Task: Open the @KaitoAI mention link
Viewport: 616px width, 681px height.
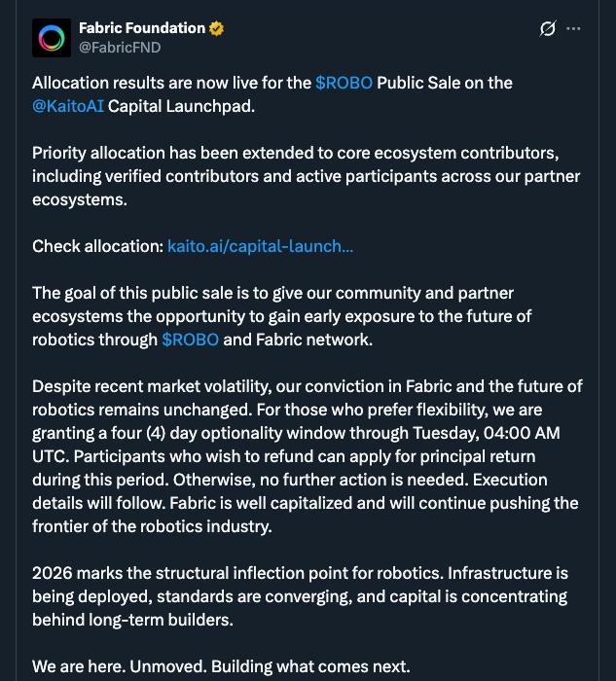Action: (x=68, y=106)
